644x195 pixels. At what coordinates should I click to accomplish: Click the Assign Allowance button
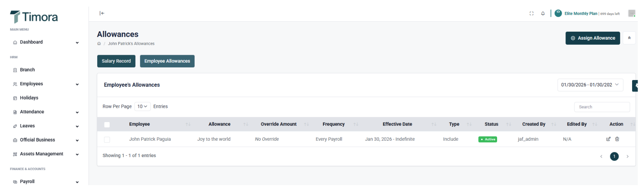(x=592, y=38)
